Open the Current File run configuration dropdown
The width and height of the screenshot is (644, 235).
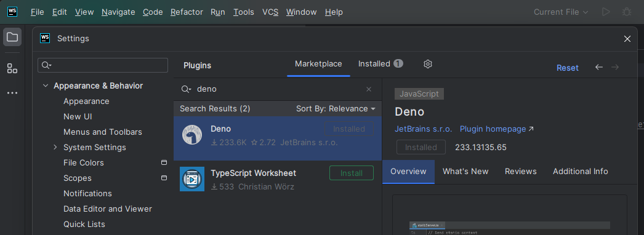[561, 12]
